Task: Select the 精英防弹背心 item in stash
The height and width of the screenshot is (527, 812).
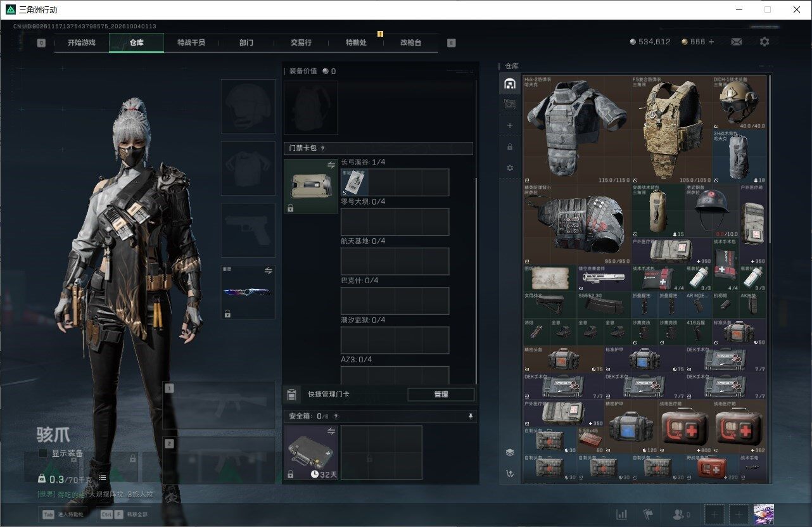Action: point(577,224)
